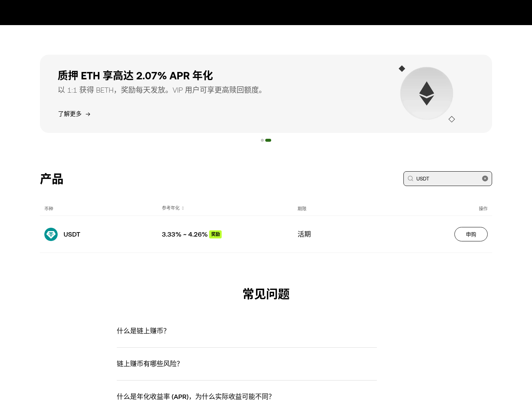Switch to first banner slide dot
The height and width of the screenshot is (406, 532).
pos(262,140)
